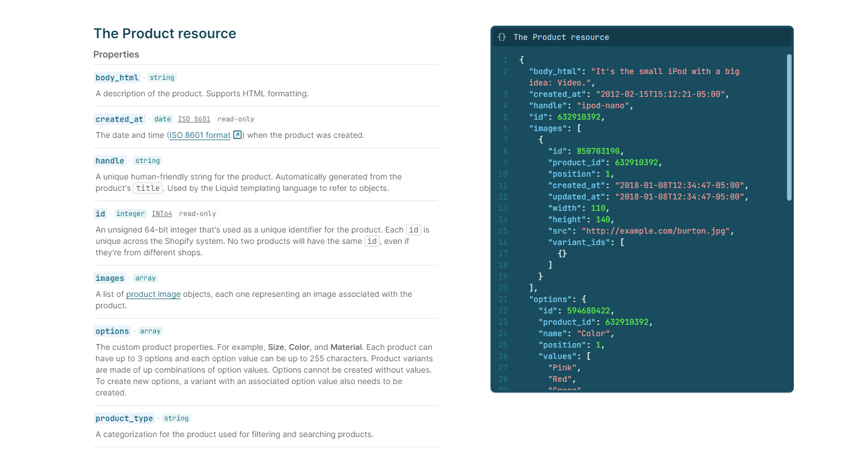Click the date badge beside created_at
The image size is (868, 453).
point(163,119)
